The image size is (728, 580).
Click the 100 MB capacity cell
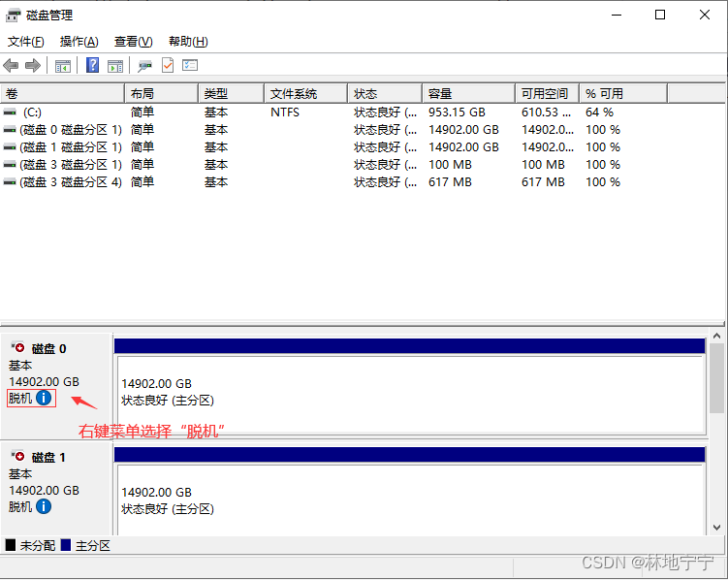click(x=450, y=165)
